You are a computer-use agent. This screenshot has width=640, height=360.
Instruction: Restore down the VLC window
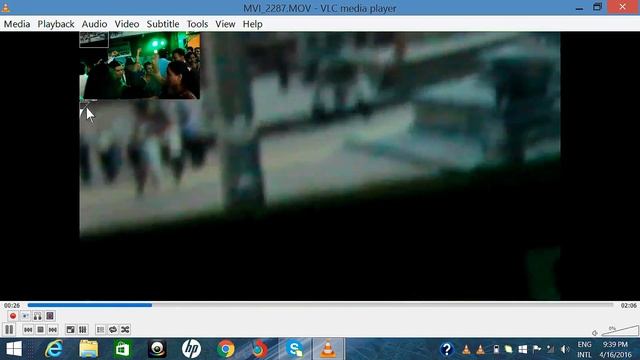click(598, 7)
